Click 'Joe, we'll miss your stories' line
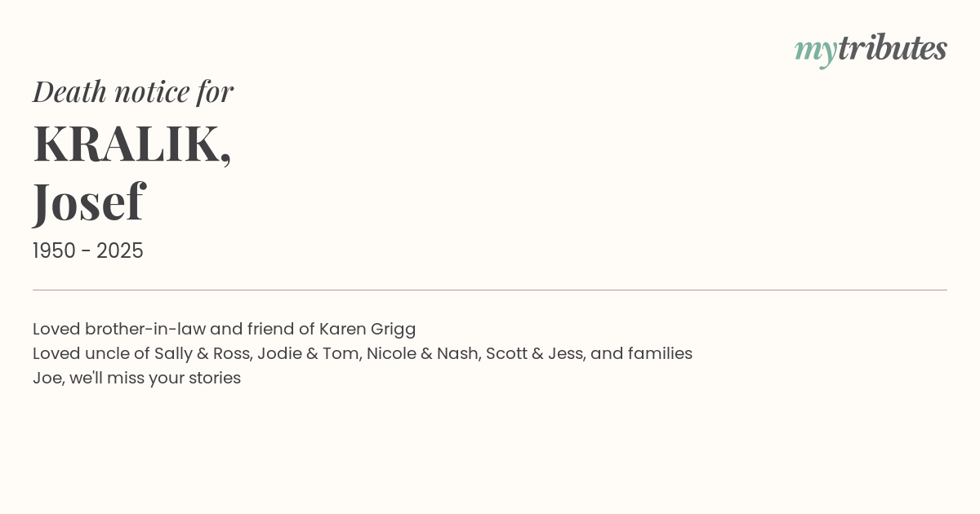The image size is (980, 514). point(136,379)
